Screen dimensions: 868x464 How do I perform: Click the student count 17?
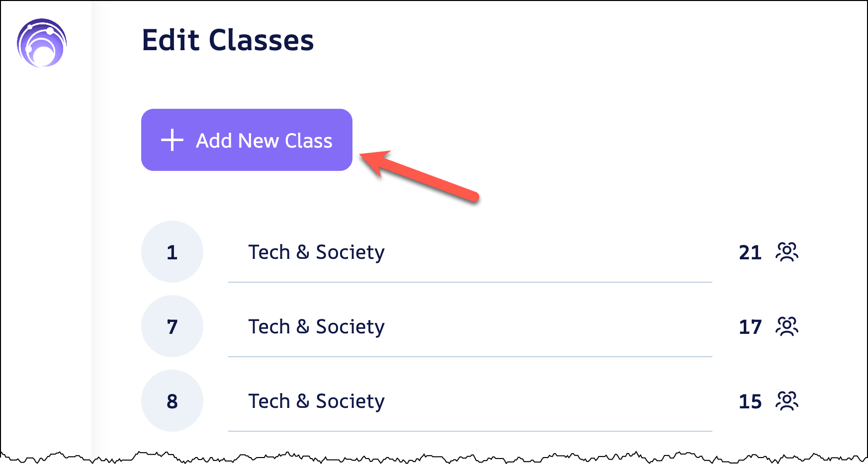point(750,327)
